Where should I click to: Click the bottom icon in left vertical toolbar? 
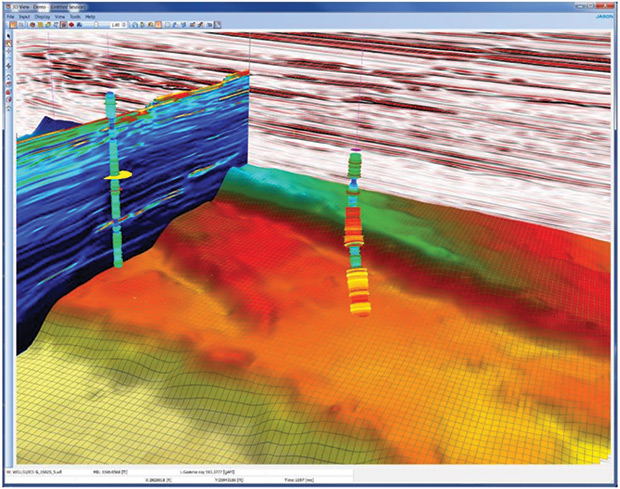pyautogui.click(x=8, y=109)
